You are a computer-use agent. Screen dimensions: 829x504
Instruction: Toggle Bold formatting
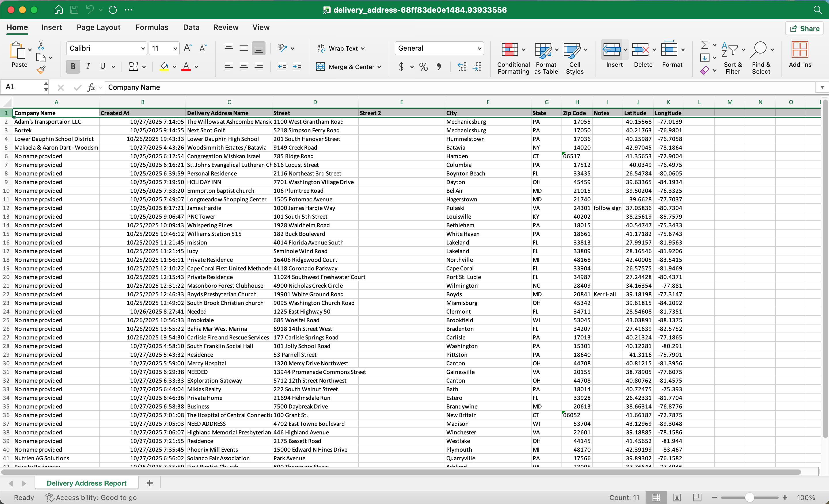73,66
